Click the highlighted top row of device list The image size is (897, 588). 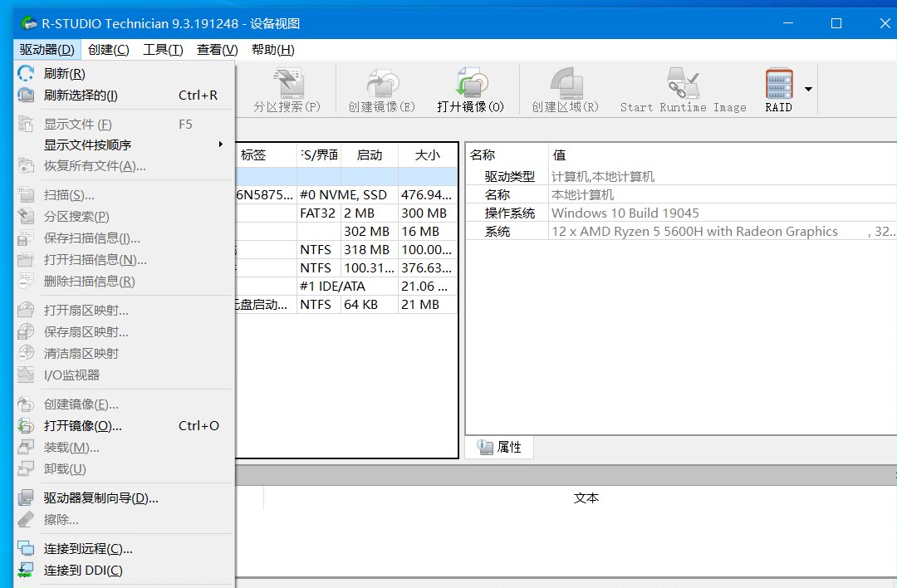pos(346,176)
